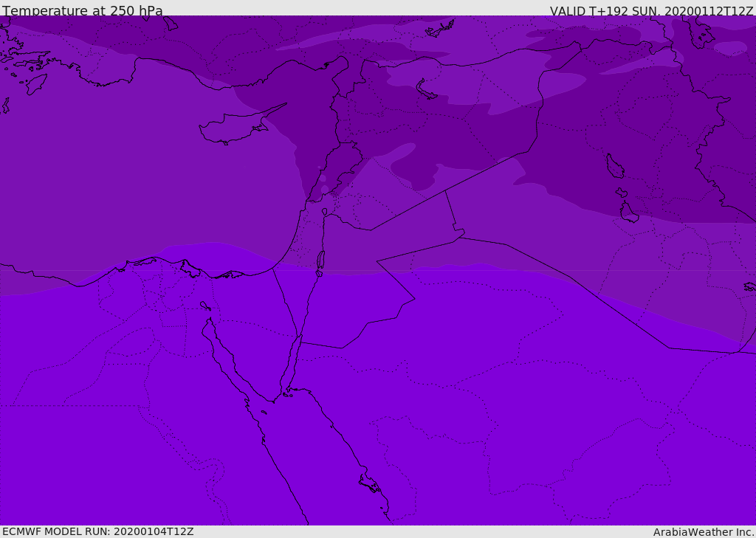Viewport: 756px width, 538px height.
Task: Click the Gulf of Aqaba tip
Action: click(300, 340)
